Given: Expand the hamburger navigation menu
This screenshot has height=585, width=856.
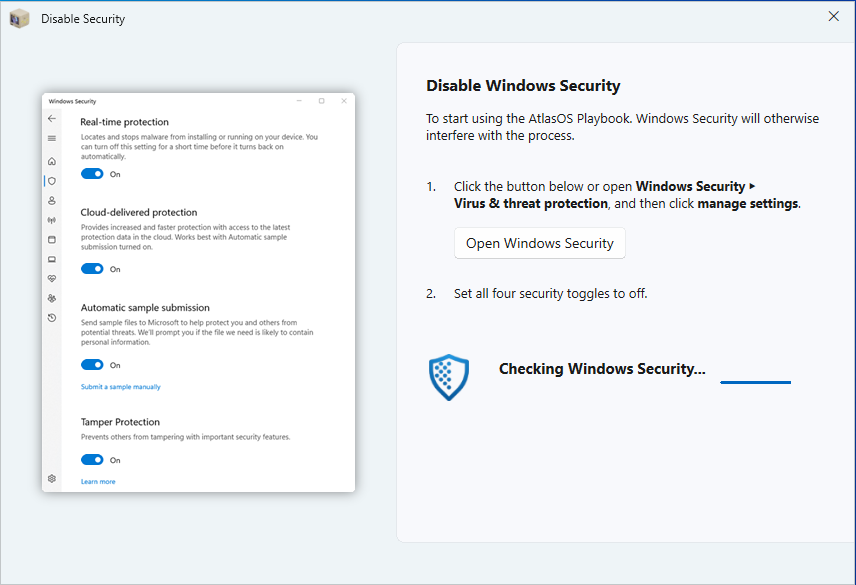Looking at the screenshot, I should point(52,138).
